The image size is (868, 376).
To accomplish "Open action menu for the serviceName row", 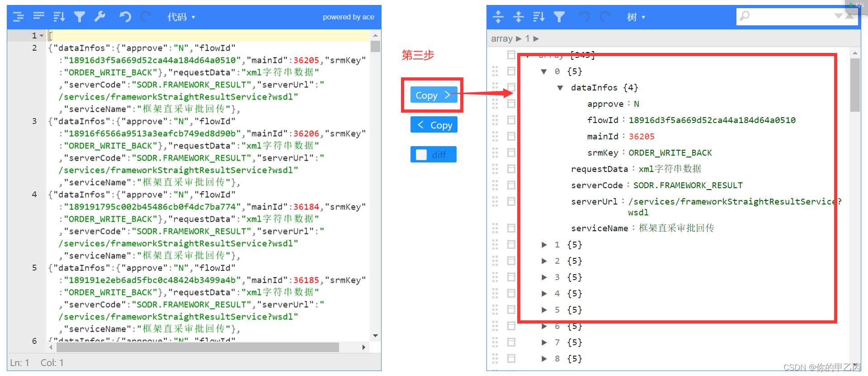I will point(511,228).
